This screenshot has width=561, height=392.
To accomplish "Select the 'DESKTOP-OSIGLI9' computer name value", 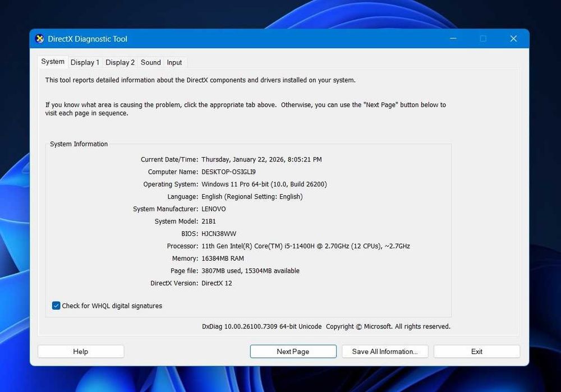I will [228, 172].
